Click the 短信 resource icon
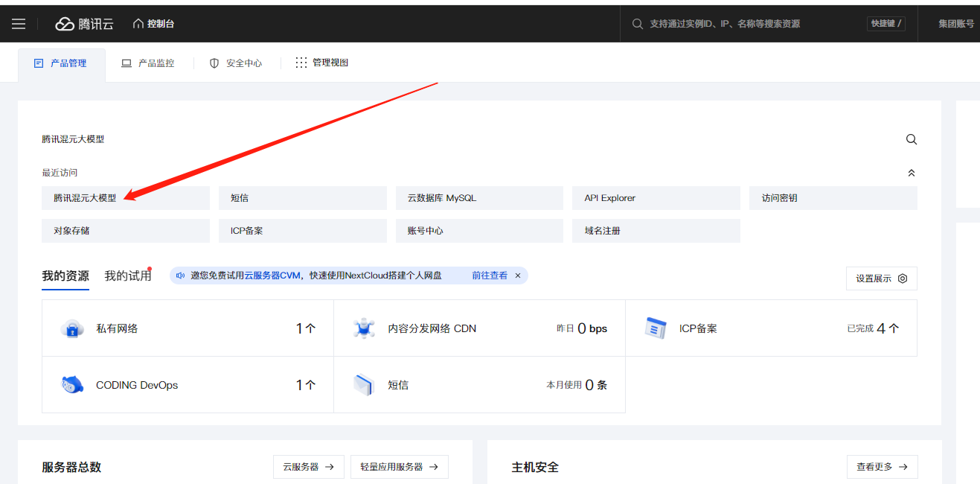This screenshot has width=980, height=484. 364,385
